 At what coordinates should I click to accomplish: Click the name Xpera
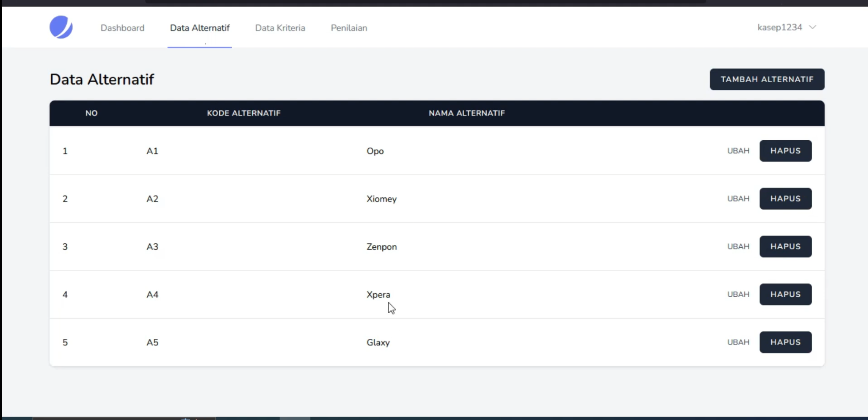378,295
